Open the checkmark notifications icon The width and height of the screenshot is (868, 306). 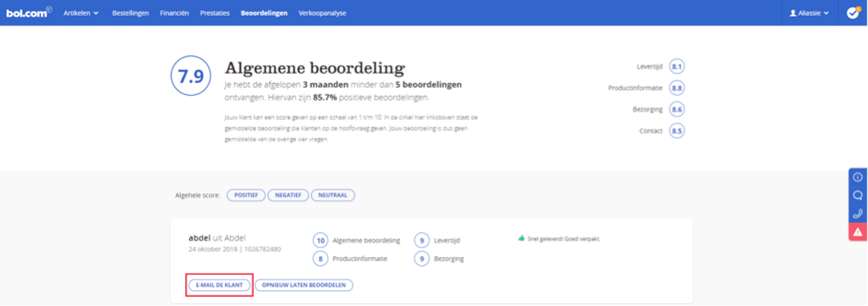[853, 13]
